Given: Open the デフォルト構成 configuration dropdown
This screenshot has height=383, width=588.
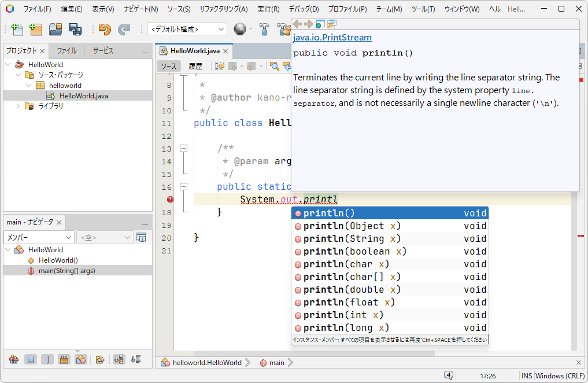Looking at the screenshot, I should tap(187, 29).
